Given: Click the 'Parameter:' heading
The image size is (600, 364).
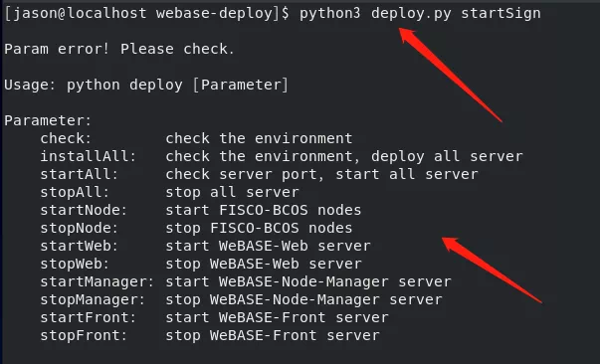Looking at the screenshot, I should click(48, 120).
